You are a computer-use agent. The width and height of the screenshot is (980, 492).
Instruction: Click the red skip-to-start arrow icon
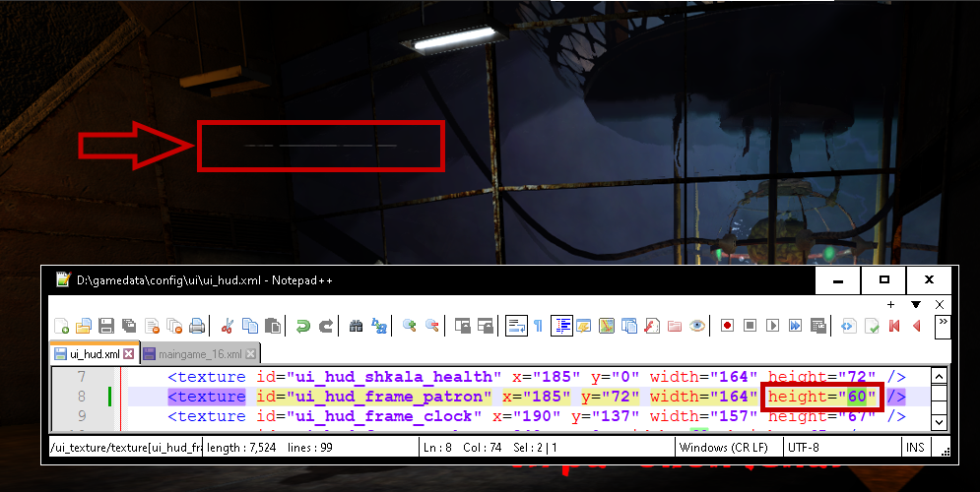[x=894, y=326]
